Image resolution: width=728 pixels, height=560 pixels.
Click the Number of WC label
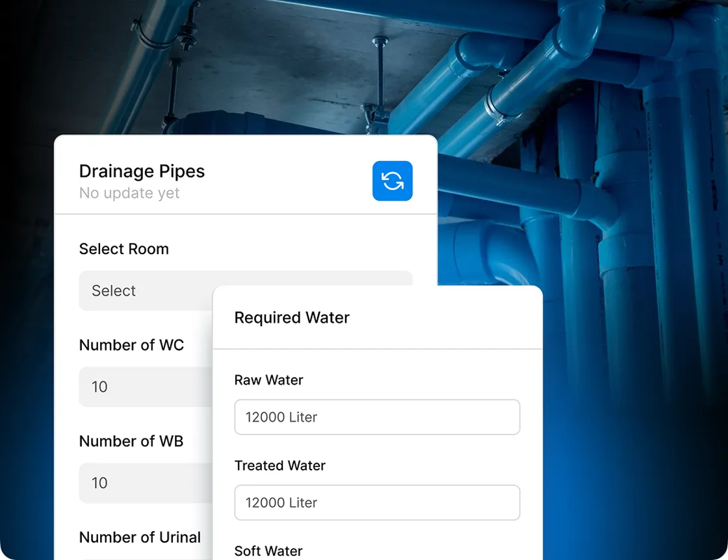131,345
